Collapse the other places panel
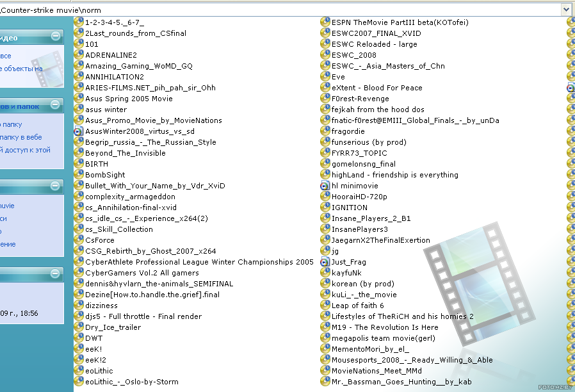The image size is (575, 392). pos(55,186)
